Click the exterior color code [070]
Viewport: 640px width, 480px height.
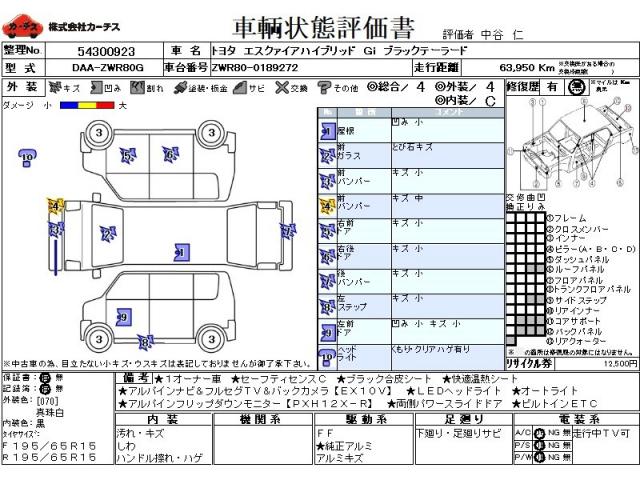pyautogui.click(x=47, y=401)
